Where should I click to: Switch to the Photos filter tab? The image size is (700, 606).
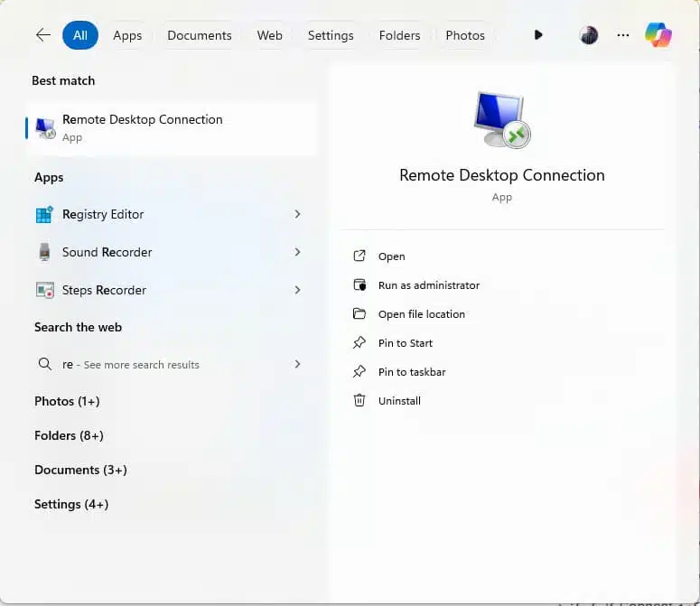coord(465,35)
